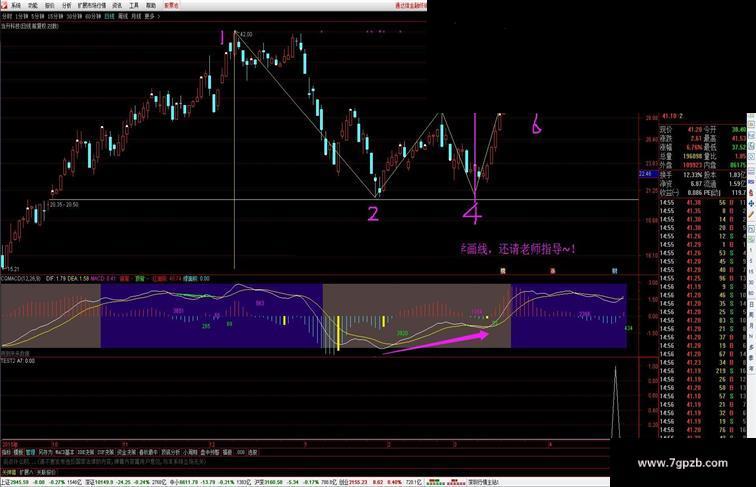
Task: Select the MACD基本 indicator
Action: click(x=65, y=452)
